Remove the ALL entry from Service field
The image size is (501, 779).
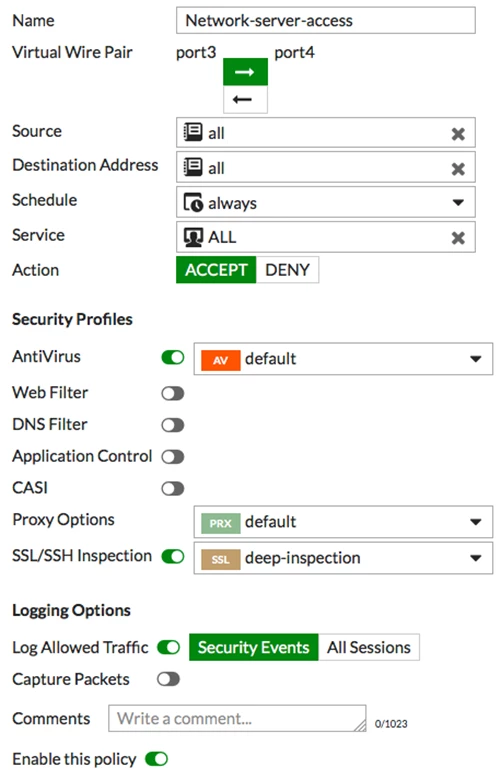(458, 238)
